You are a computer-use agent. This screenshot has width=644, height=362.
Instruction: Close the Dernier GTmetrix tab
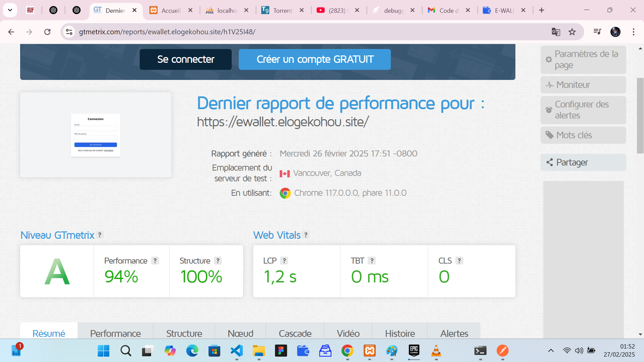134,10
